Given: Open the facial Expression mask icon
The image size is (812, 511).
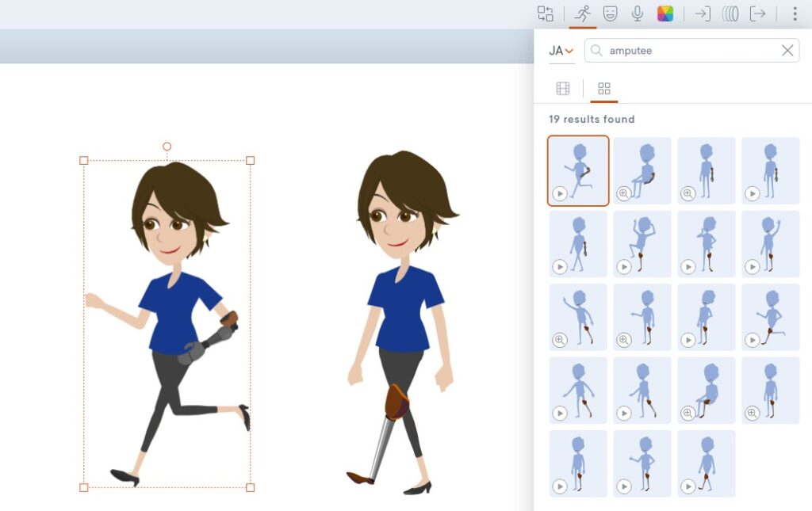Looking at the screenshot, I should 611,13.
